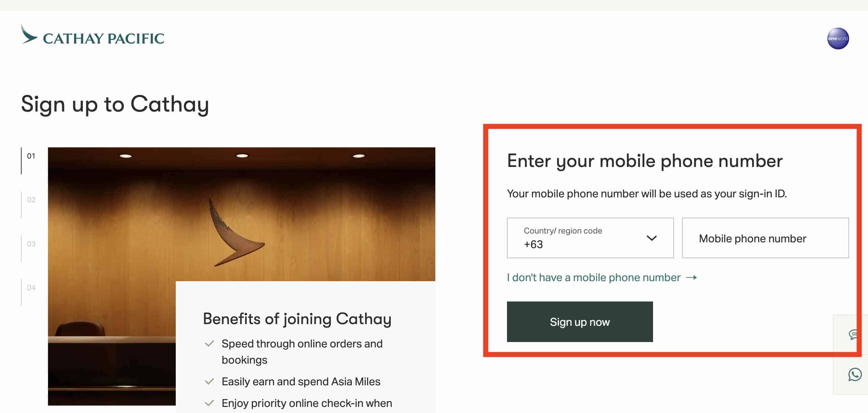Select step 01 in the carousel
Viewport: 868px width, 413px height.
(x=31, y=156)
